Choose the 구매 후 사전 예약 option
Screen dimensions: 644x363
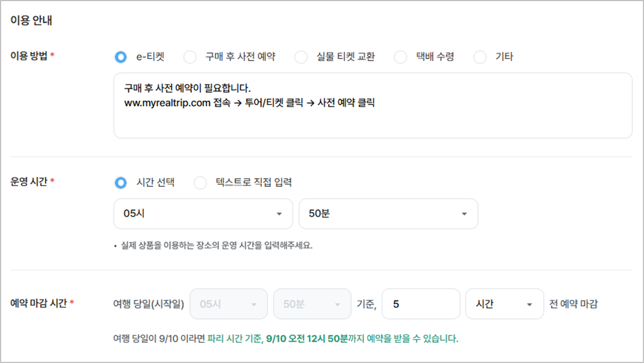pos(189,57)
